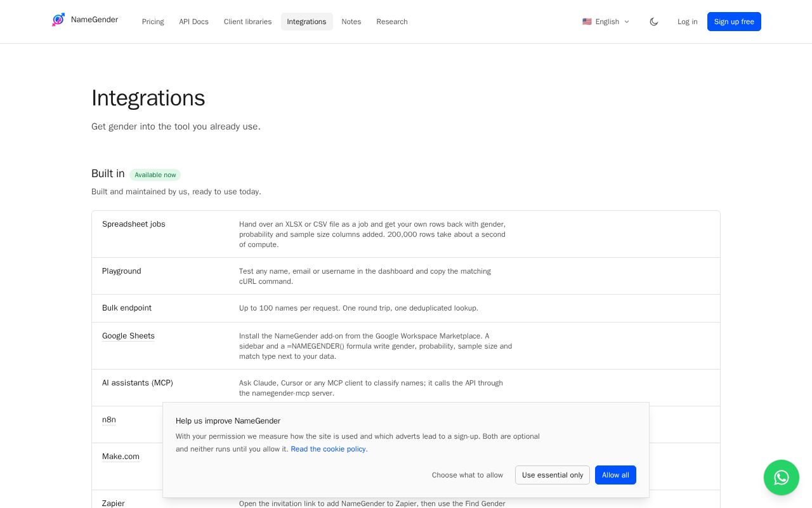Image resolution: width=812 pixels, height=508 pixels.
Task: Click the Built in section heading
Action: click(x=108, y=174)
